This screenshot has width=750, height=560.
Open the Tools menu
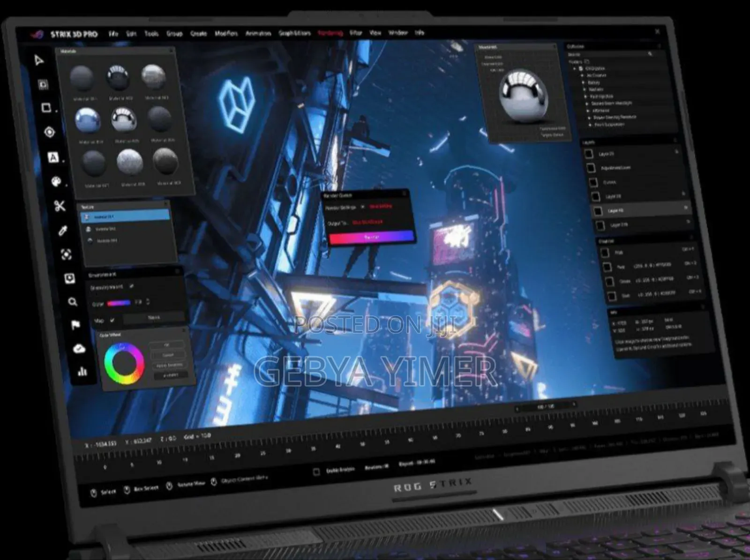[151, 34]
